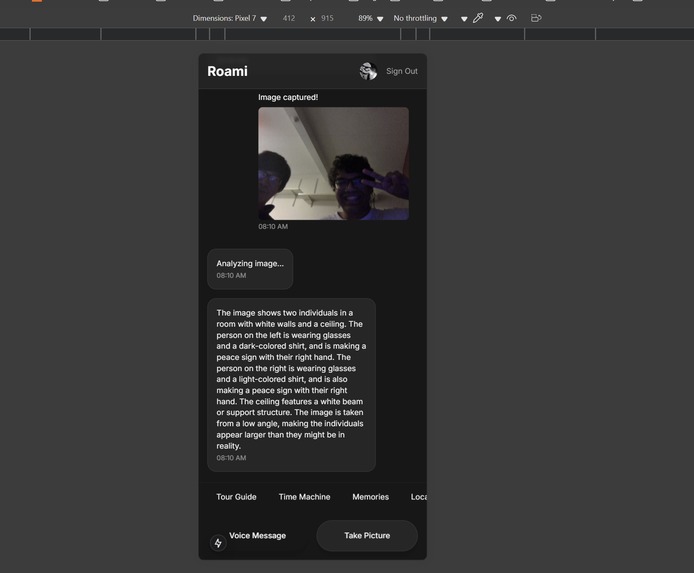The image size is (694, 573).
Task: Click the 'Image captured!' text
Action: 288,97
